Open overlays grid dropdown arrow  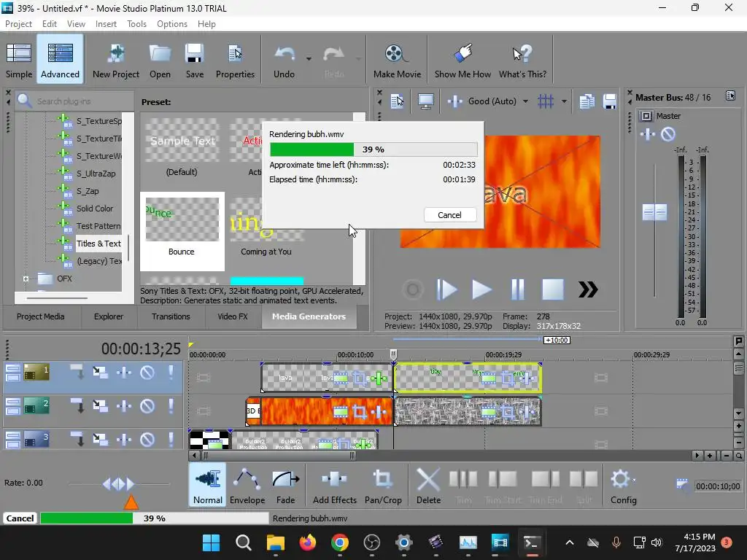point(564,101)
